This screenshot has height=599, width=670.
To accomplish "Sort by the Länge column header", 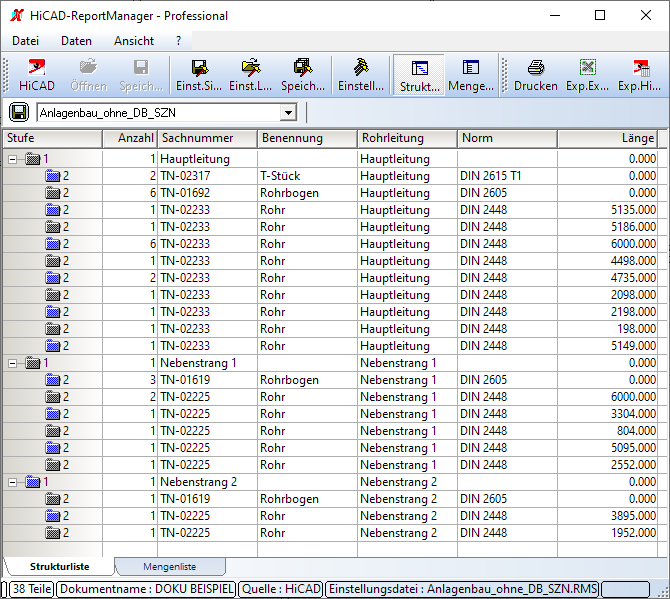I will 607,138.
